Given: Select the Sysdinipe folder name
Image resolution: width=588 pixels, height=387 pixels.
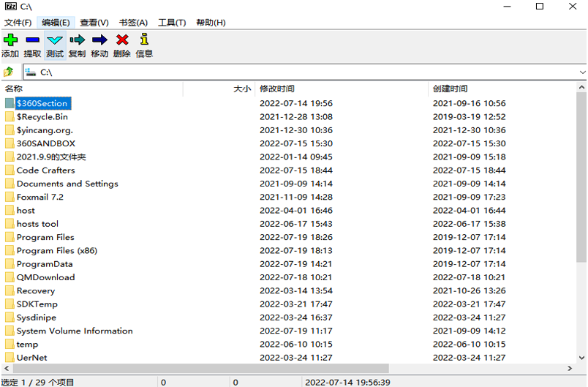Looking at the screenshot, I should pos(37,318).
